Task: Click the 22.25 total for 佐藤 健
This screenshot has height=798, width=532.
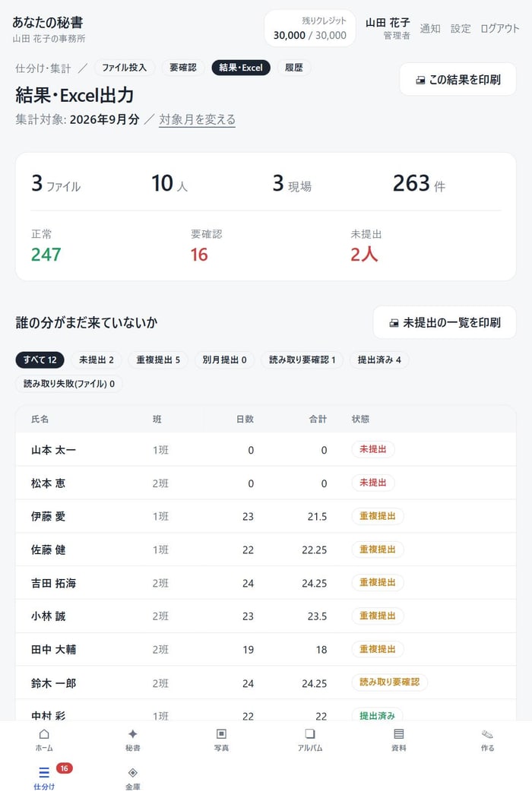Action: click(x=314, y=550)
